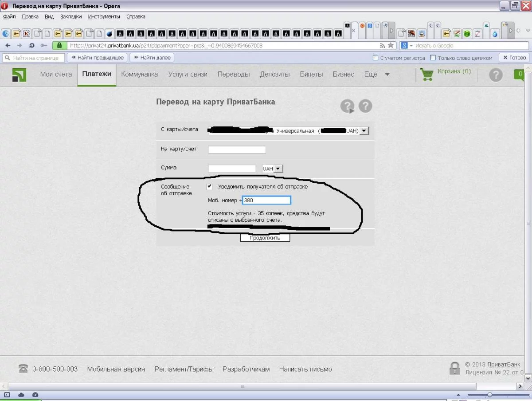
Task: Open Регламент/Тарифы link
Action: point(184,369)
